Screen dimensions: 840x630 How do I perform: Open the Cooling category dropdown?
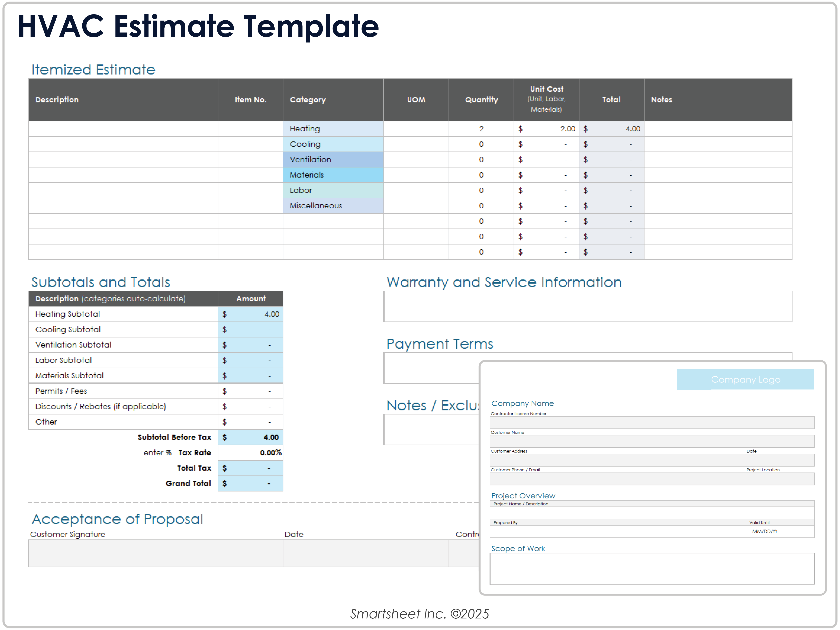pos(333,144)
